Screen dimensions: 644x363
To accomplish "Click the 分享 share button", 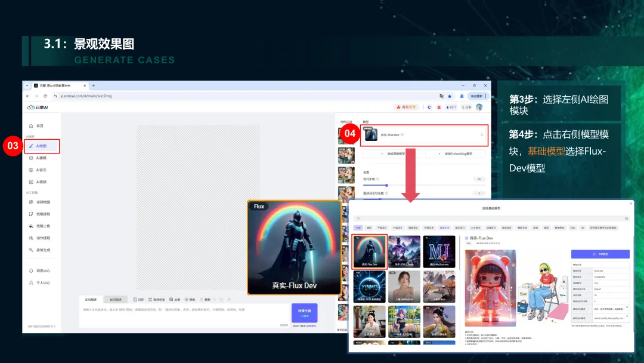I will pos(466,107).
